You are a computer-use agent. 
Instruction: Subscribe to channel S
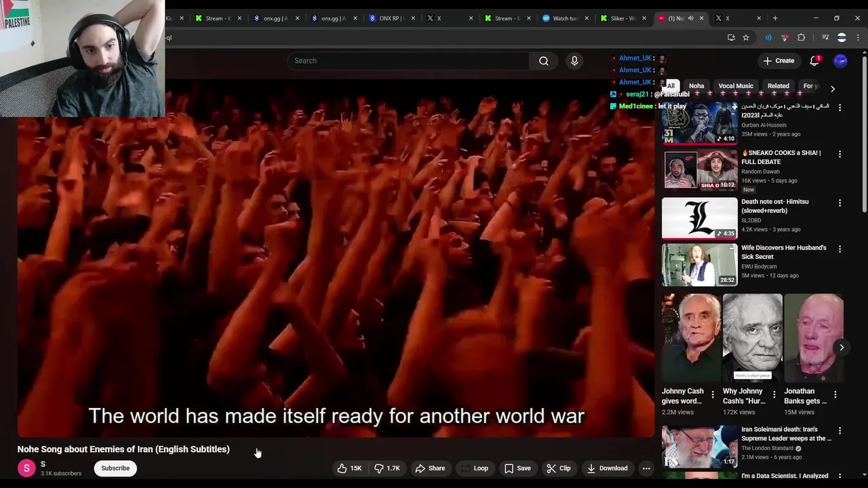115,468
